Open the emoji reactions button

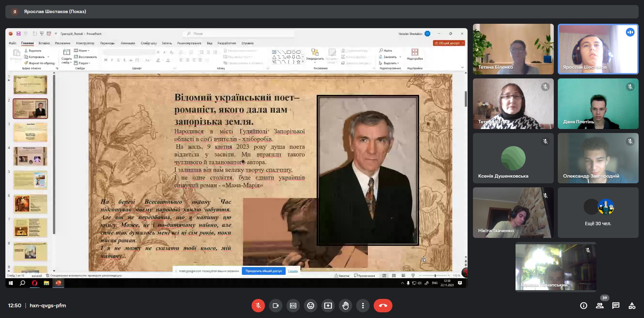click(311, 306)
